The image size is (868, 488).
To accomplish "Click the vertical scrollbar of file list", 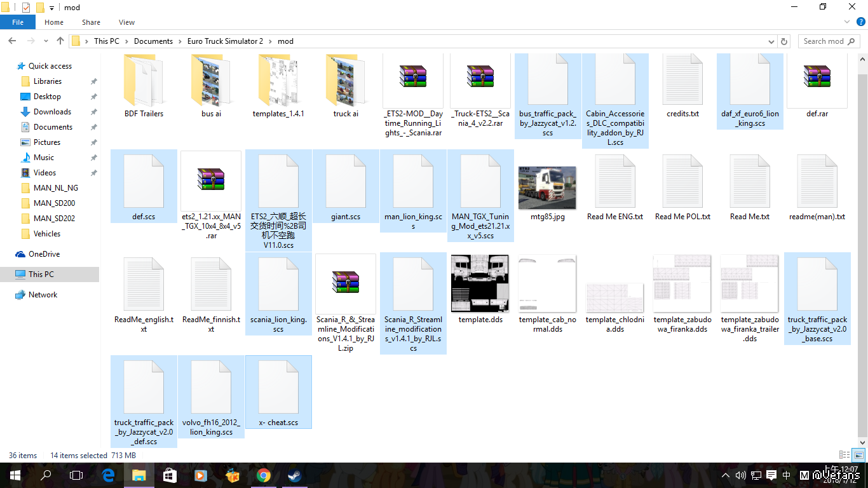I will point(862,254).
